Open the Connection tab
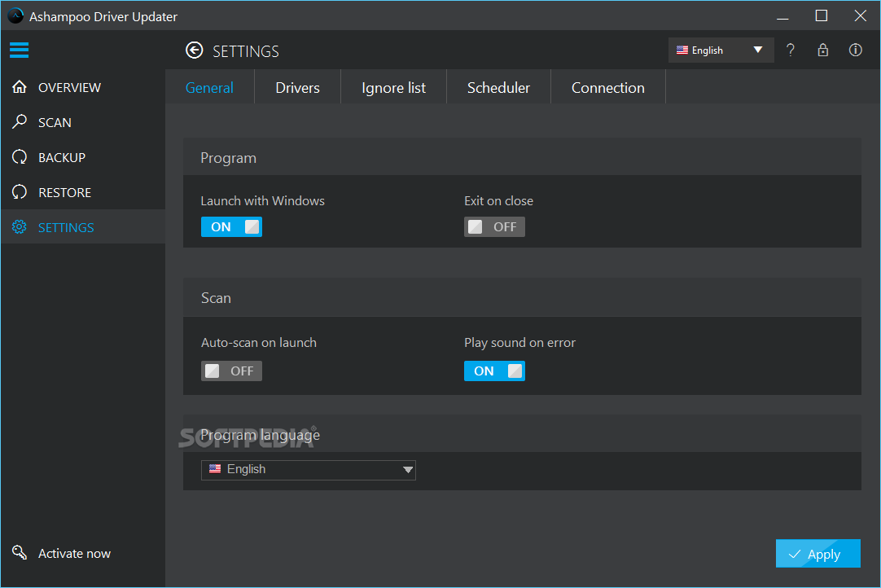This screenshot has height=588, width=881. [608, 88]
